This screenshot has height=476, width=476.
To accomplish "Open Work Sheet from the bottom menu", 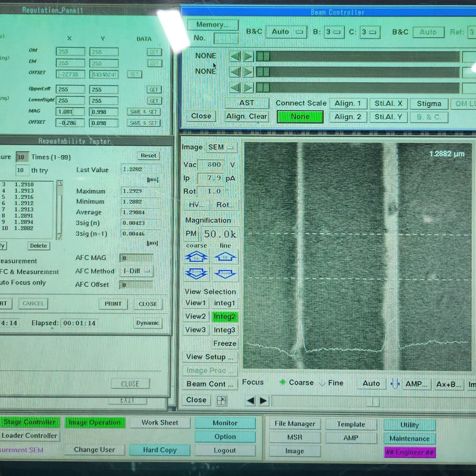I will (x=161, y=422).
